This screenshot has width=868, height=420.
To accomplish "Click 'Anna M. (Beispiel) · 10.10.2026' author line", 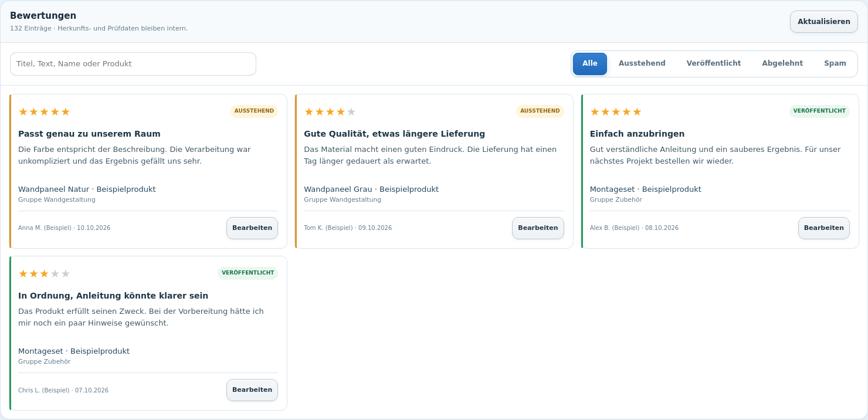I will point(65,228).
